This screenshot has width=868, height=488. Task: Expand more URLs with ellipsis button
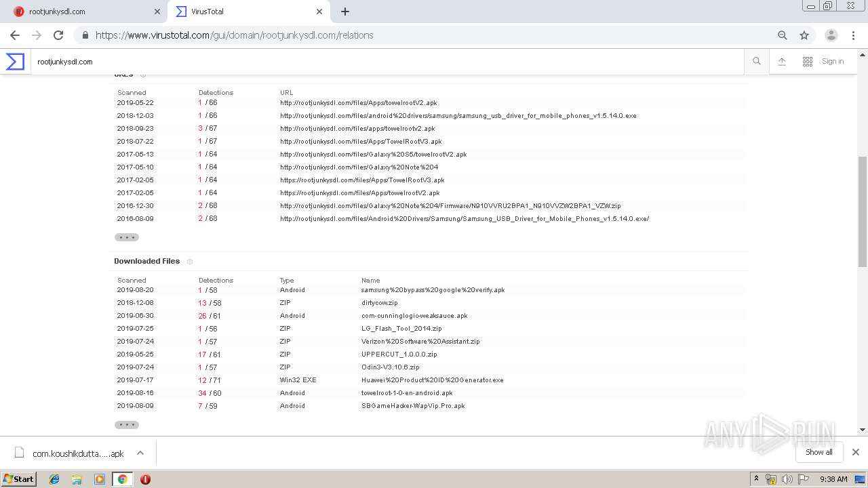127,237
